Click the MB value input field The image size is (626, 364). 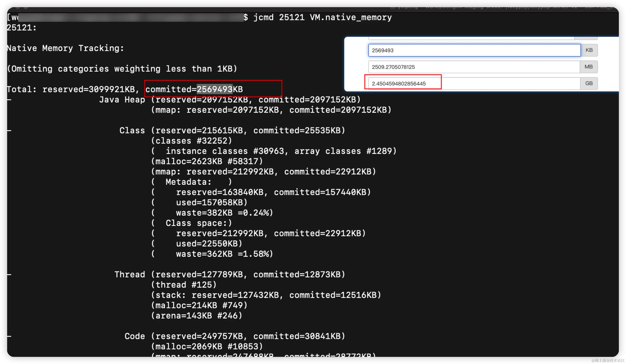click(x=474, y=67)
